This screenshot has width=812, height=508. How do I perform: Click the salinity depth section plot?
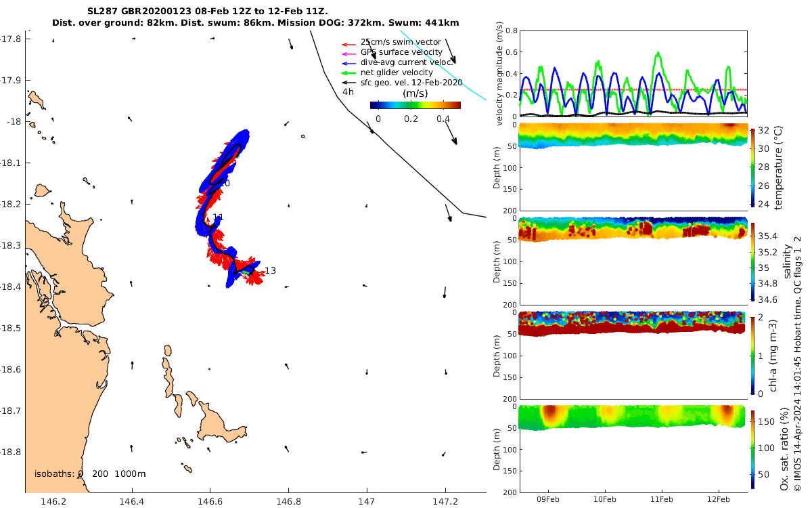tap(633, 261)
